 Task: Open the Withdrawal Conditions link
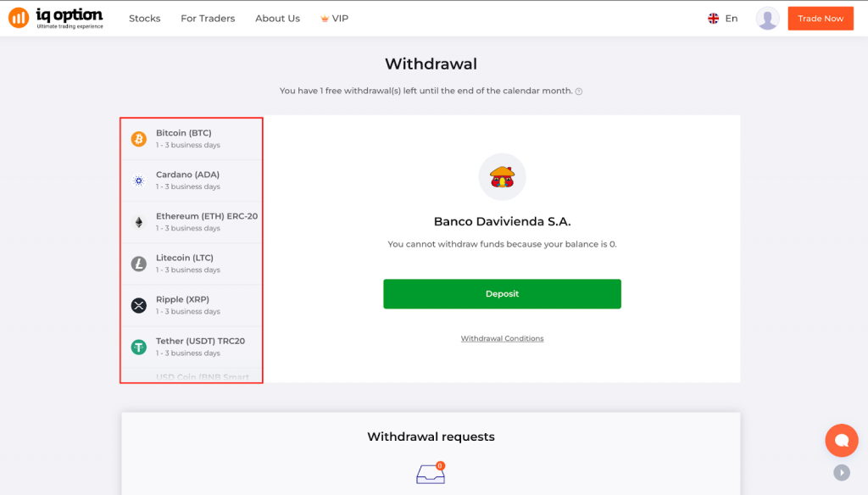point(502,338)
